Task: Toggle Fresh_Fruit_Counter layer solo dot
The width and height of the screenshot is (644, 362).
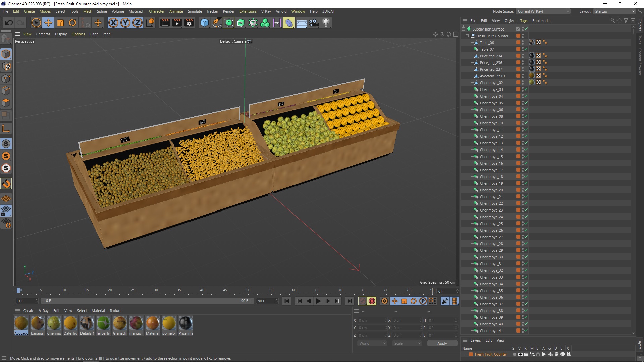Action: (x=514, y=354)
